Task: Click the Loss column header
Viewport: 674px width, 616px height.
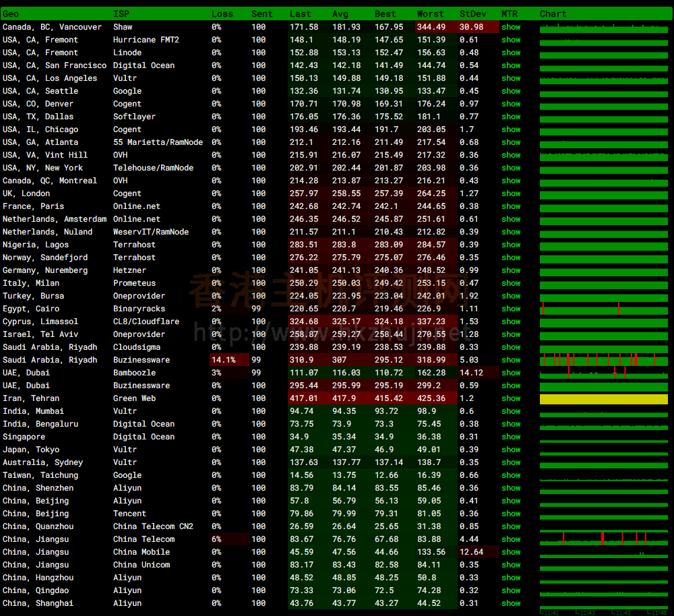Action: (x=222, y=13)
